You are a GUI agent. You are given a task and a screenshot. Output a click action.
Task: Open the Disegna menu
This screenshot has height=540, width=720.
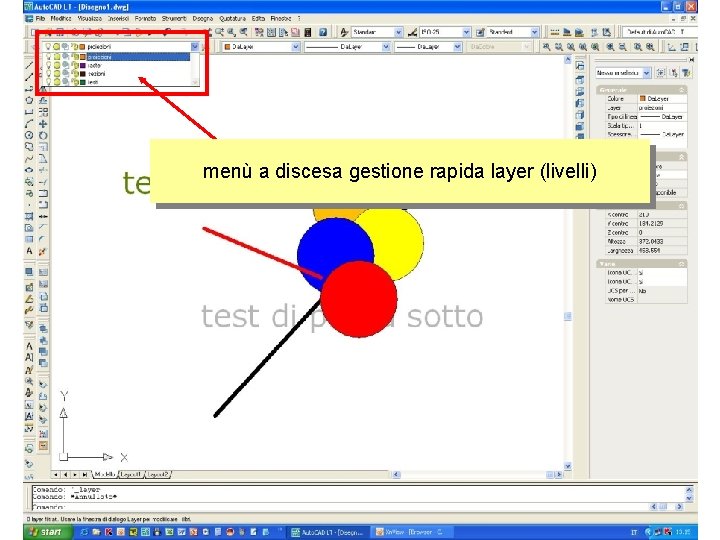click(202, 18)
